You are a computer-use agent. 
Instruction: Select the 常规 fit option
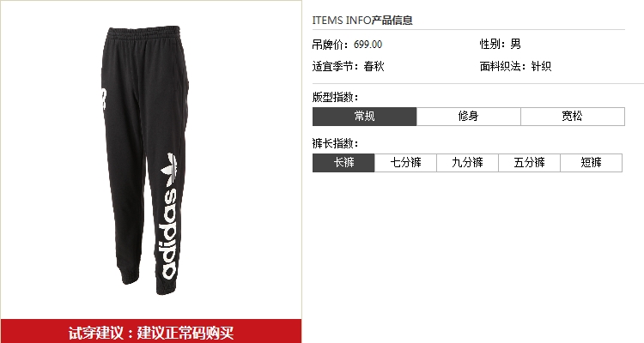coord(364,117)
